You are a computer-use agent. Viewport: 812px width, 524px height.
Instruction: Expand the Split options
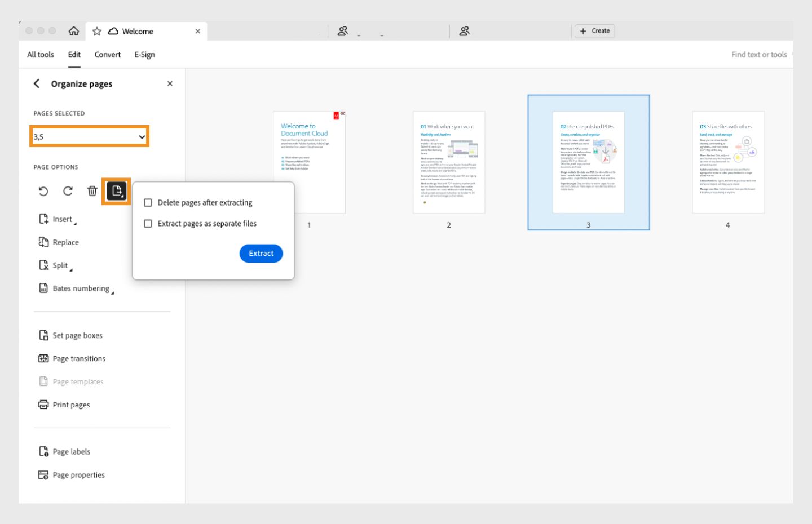[59, 265]
